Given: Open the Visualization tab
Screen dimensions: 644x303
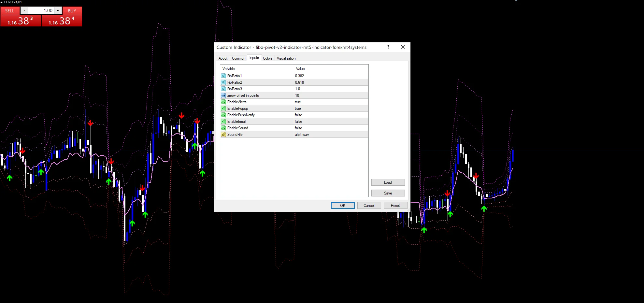Looking at the screenshot, I should click(x=286, y=58).
